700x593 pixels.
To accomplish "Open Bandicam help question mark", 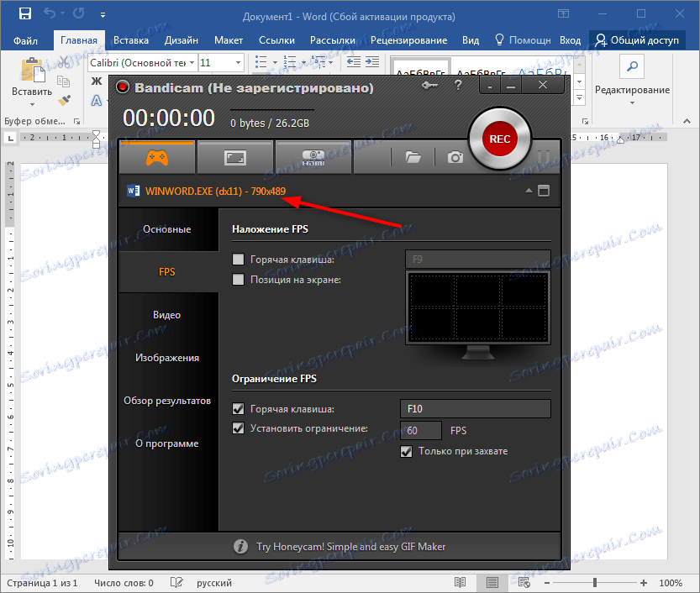I will (458, 85).
